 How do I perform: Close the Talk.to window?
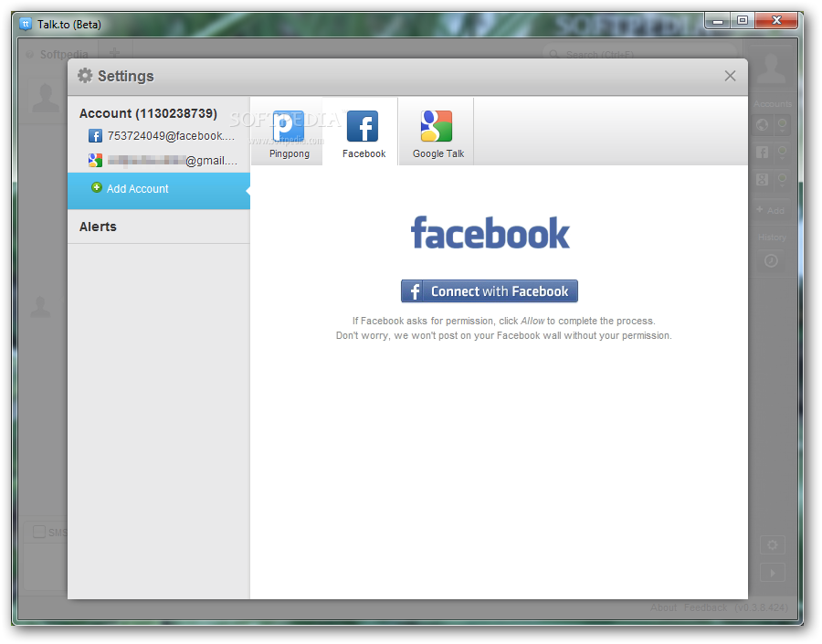pyautogui.click(x=776, y=20)
